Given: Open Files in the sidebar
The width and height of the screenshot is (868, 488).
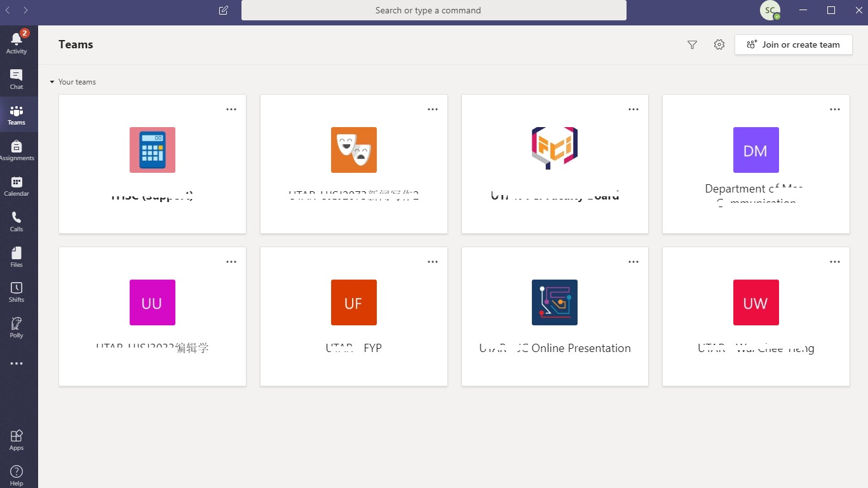Looking at the screenshot, I should 17,257.
